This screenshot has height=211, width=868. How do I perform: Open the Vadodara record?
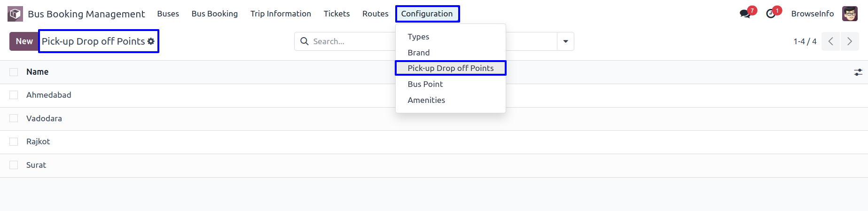click(44, 118)
